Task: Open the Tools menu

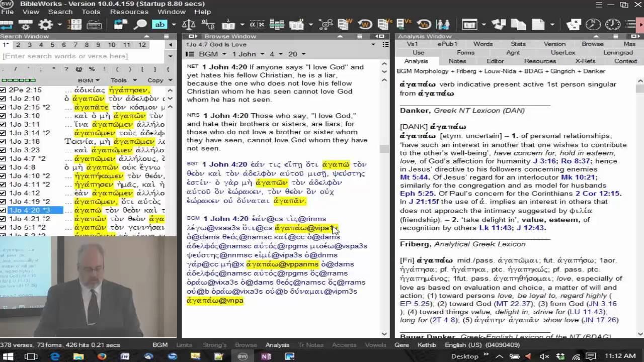Action: (91, 12)
